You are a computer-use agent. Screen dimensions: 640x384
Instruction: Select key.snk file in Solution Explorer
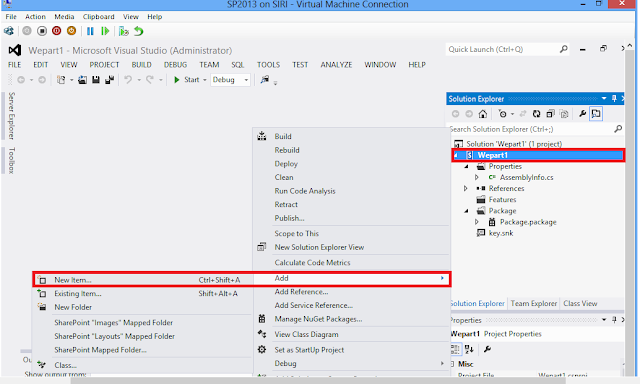(501, 233)
